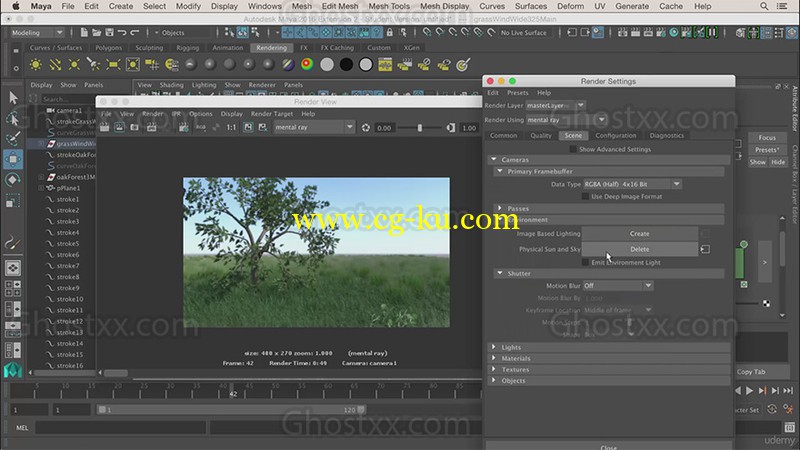Viewport: 800px width, 450px height.
Task: Click 1:1 real size icon in Render View
Action: [x=231, y=128]
